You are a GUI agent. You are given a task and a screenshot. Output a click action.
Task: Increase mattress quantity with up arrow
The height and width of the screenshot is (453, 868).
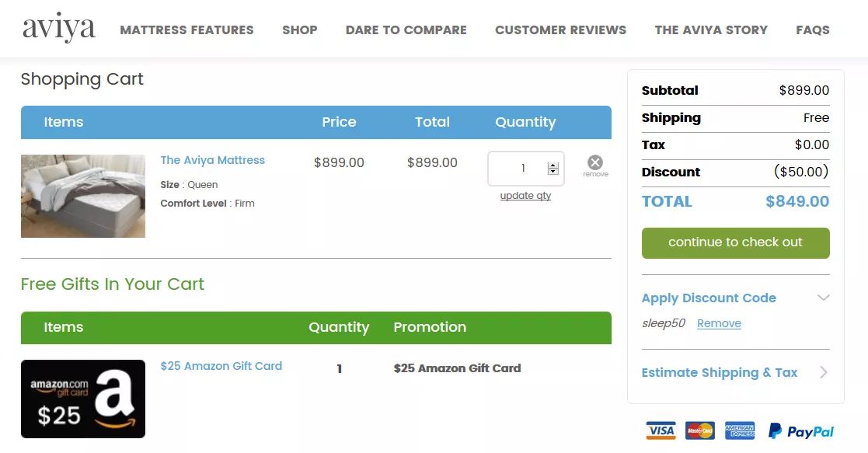click(553, 165)
